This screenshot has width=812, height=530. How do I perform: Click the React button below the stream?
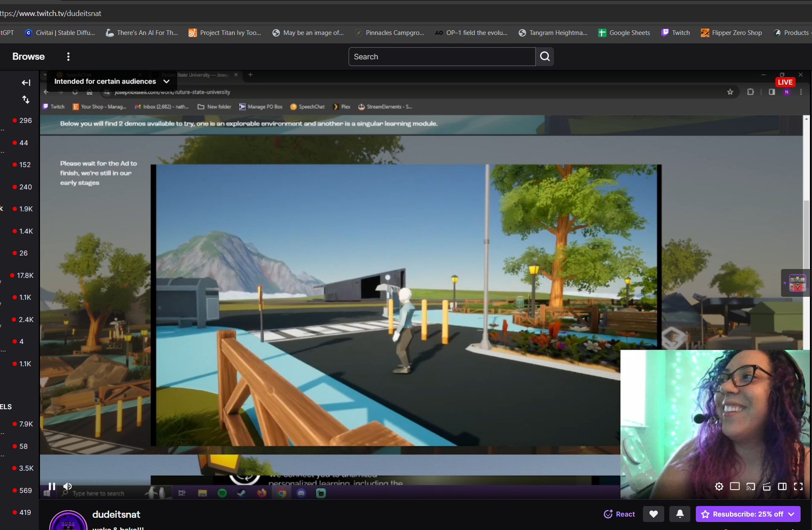coord(619,514)
